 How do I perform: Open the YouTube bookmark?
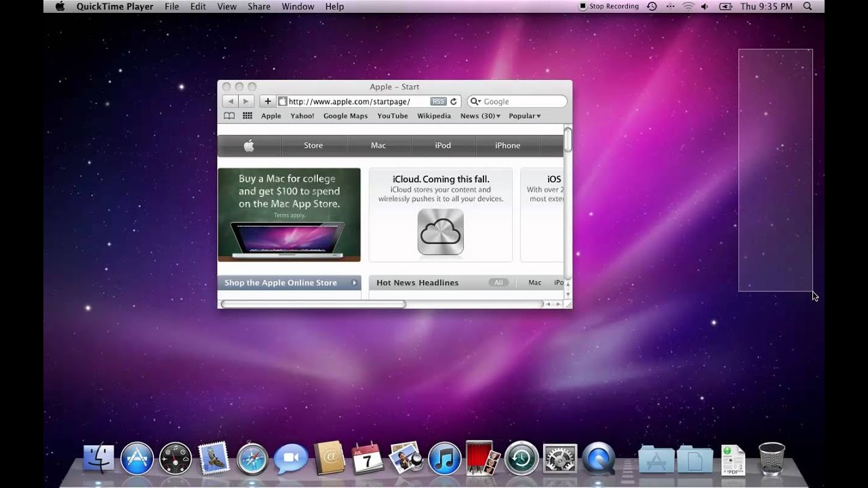393,116
